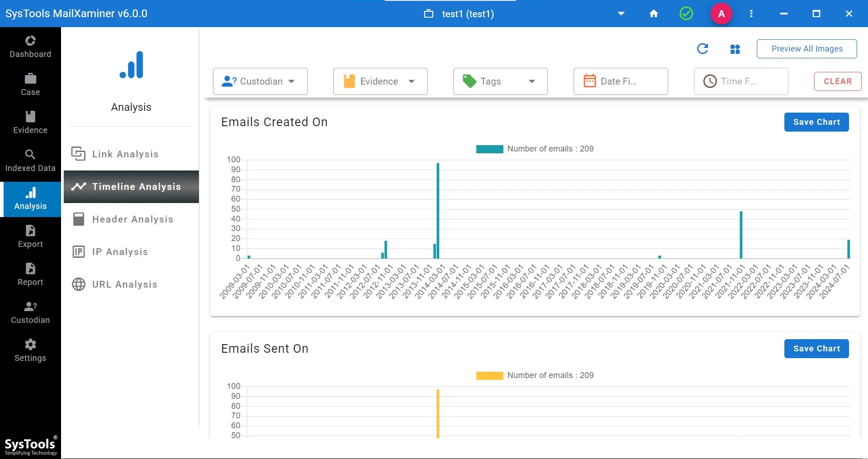Click the home icon in title bar
This screenshot has width=868, height=459.
tap(654, 14)
